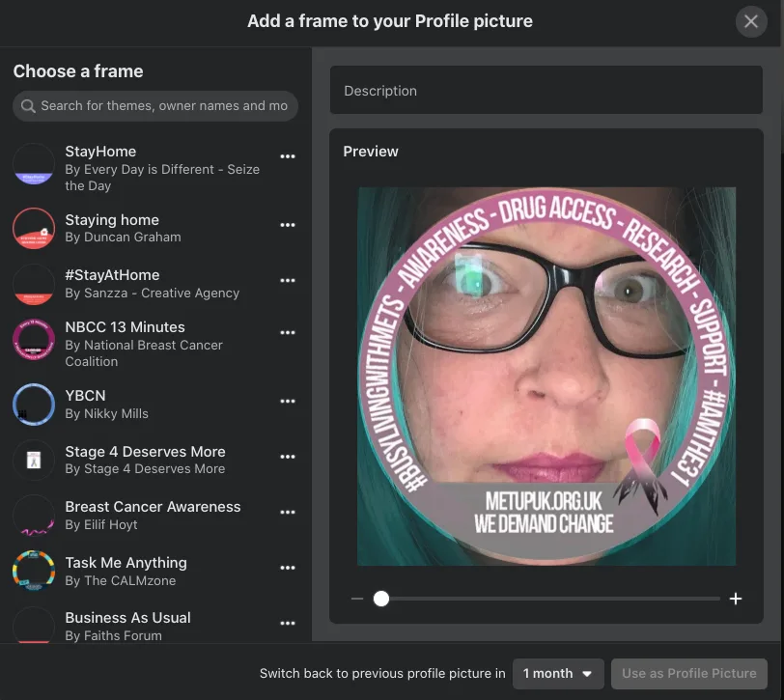The height and width of the screenshot is (700, 784).
Task: Select the YBCN frame thumbnail
Action: tap(34, 404)
